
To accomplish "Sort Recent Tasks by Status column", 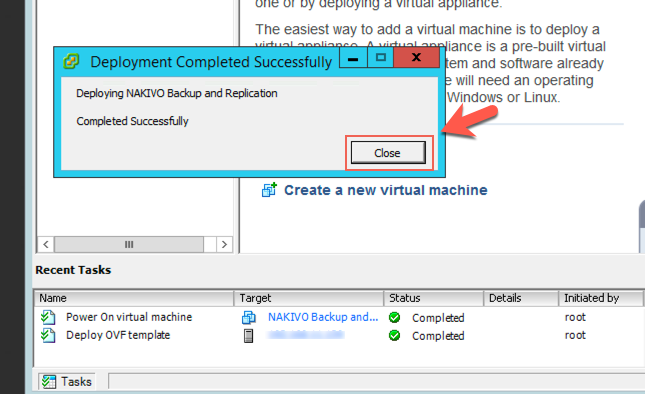I will coord(434,298).
